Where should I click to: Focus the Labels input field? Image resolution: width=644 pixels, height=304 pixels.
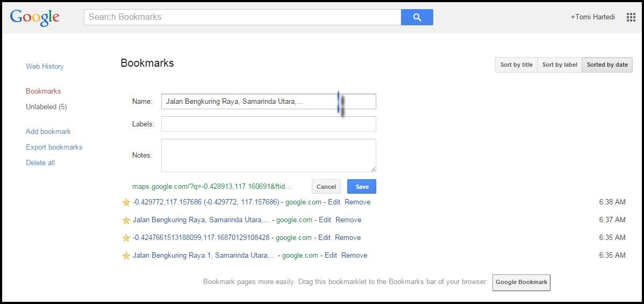point(268,124)
